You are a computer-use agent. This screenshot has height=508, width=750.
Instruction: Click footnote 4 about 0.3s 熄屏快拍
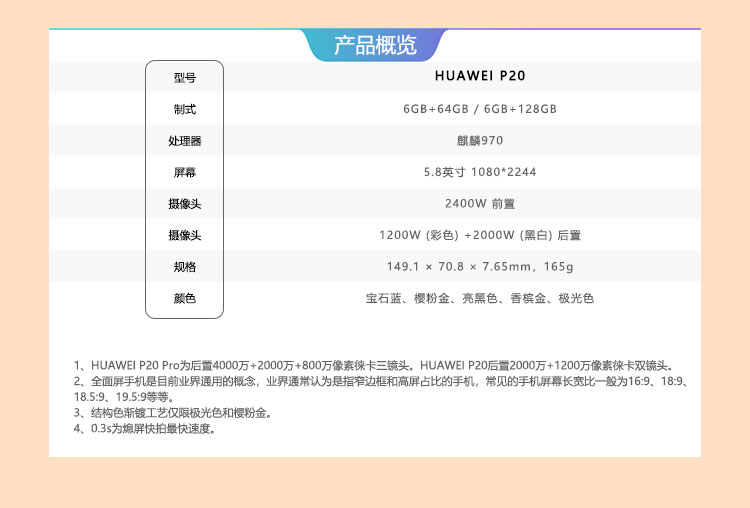[145, 429]
